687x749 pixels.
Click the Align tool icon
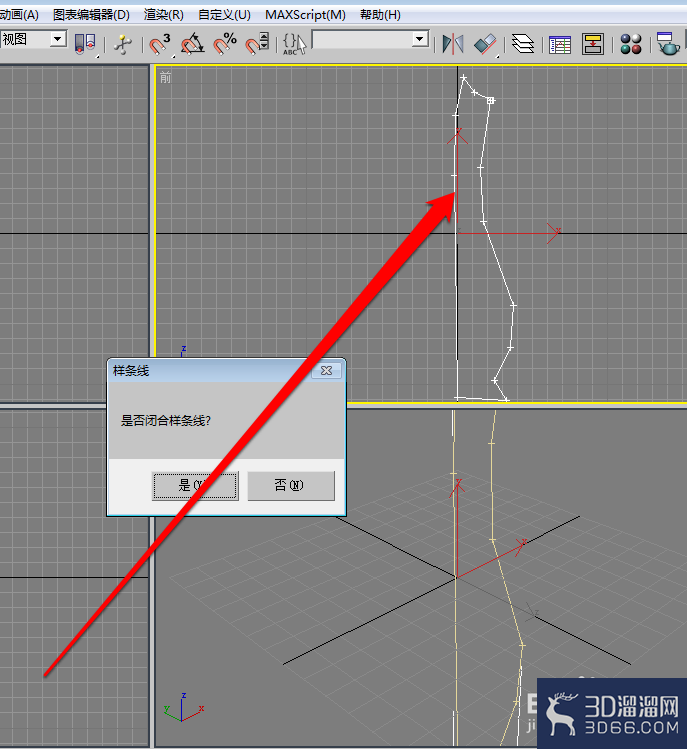click(485, 44)
